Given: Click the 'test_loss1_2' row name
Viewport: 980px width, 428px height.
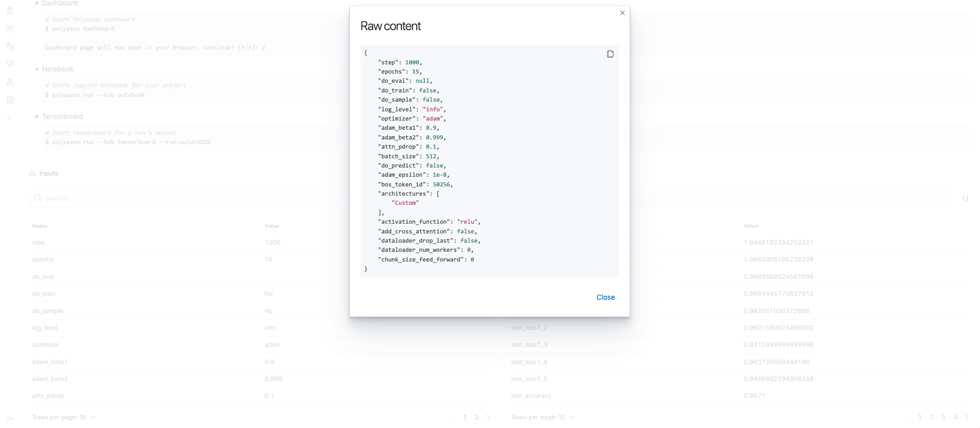Looking at the screenshot, I should pos(529,328).
